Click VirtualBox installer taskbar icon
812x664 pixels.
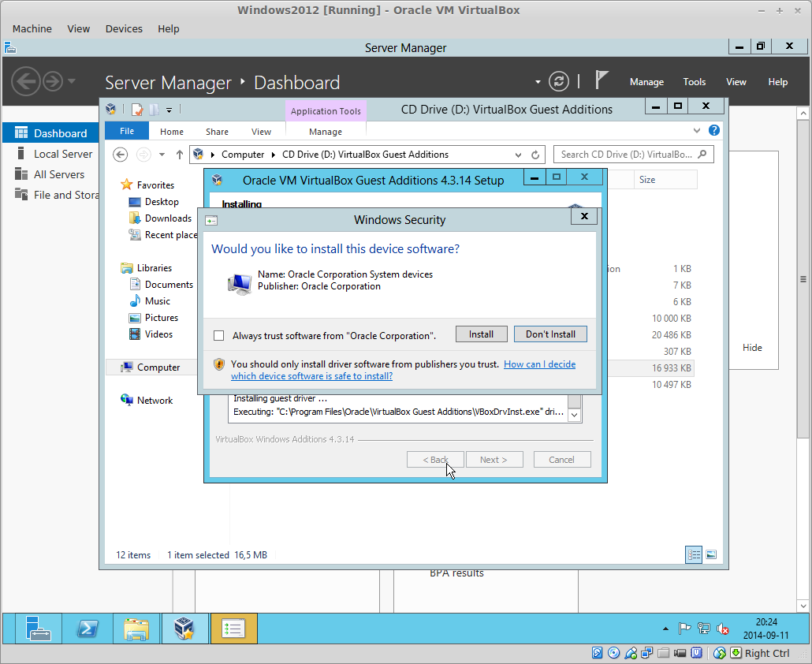184,629
